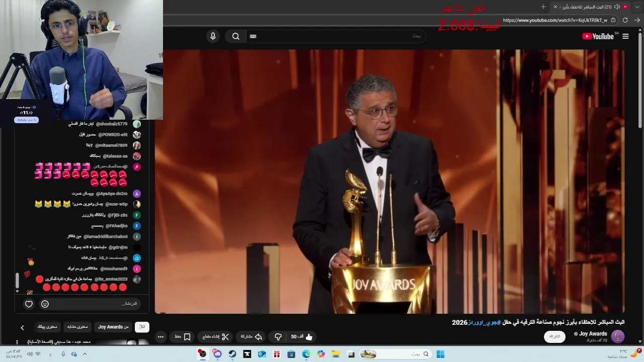Show more filter chips with the chevron arrow

coord(22,328)
